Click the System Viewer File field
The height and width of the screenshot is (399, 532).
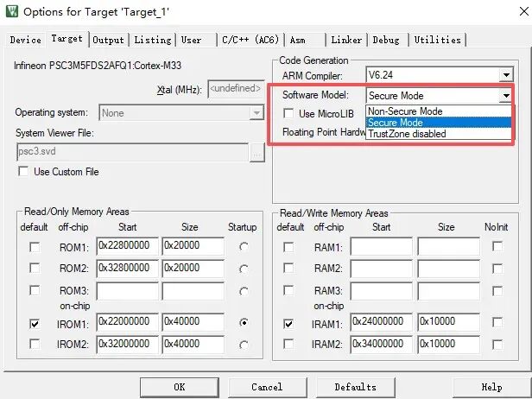click(x=132, y=152)
